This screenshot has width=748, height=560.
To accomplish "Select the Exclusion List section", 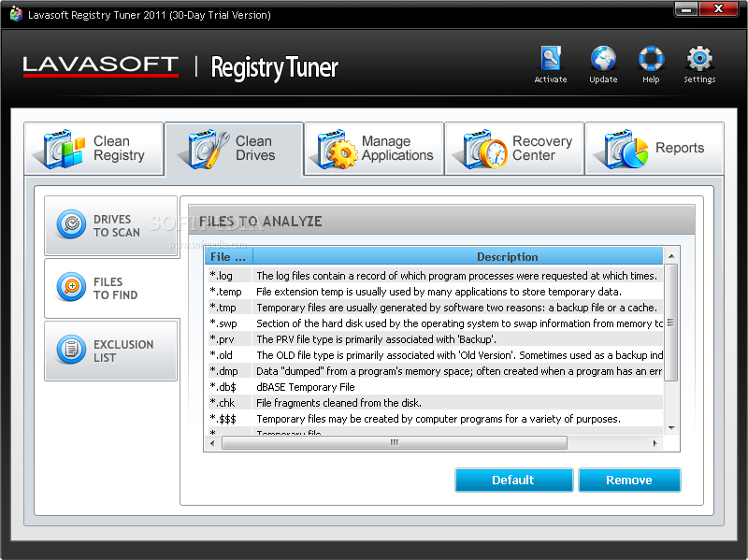I will pos(111,351).
